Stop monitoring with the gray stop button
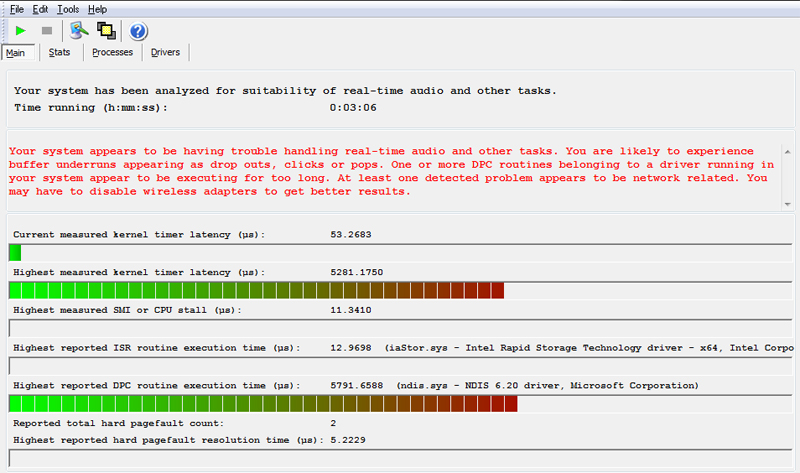 (47, 31)
